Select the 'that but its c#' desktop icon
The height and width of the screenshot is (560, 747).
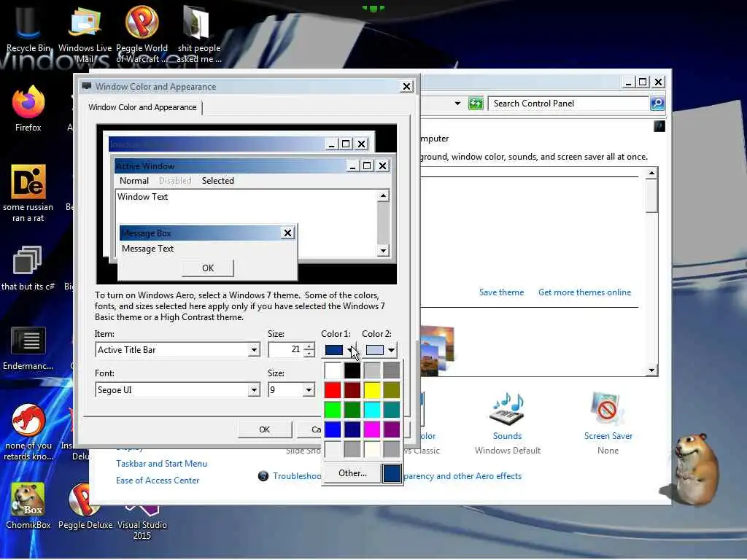pos(28,268)
